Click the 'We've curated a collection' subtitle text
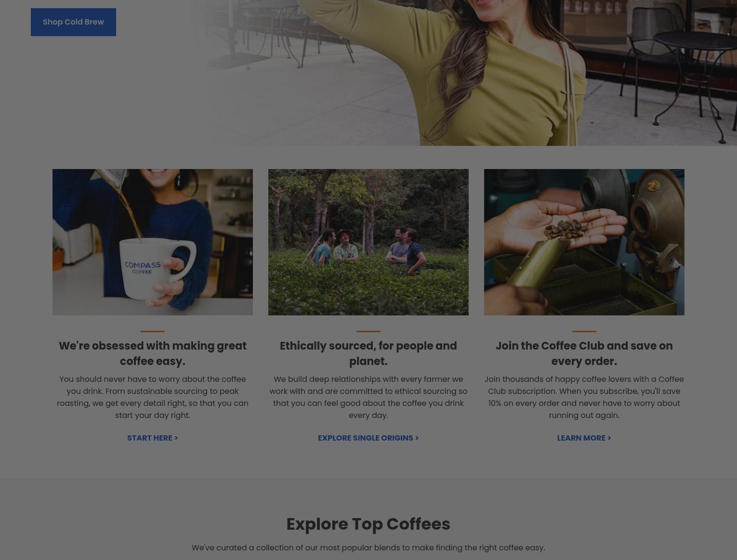The width and height of the screenshot is (737, 560). 368,547
